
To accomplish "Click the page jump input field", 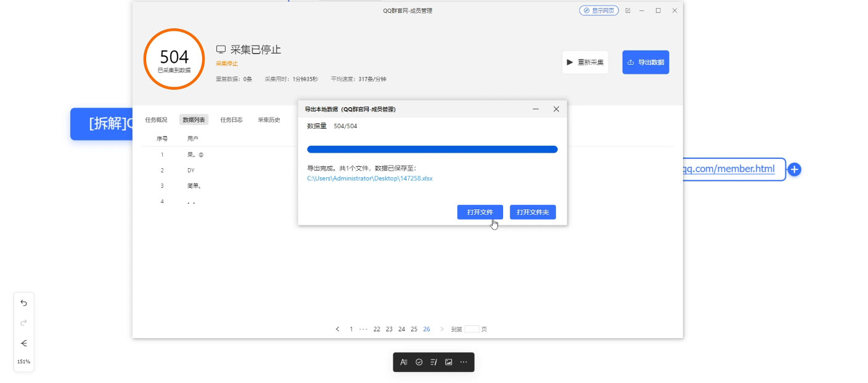I will click(472, 329).
